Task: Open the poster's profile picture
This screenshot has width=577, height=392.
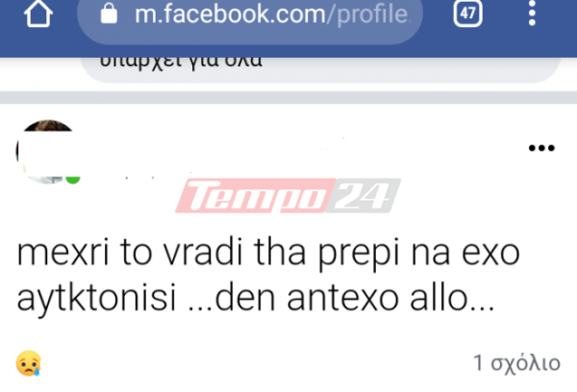Action: [x=47, y=152]
